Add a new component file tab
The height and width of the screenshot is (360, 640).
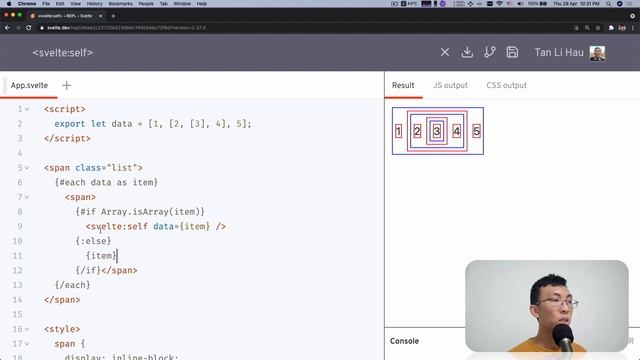(x=67, y=85)
